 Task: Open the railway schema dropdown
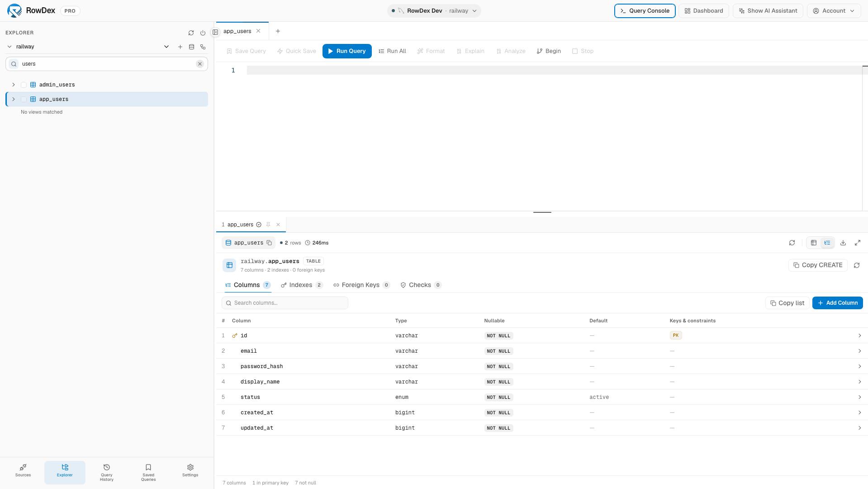pyautogui.click(x=166, y=47)
